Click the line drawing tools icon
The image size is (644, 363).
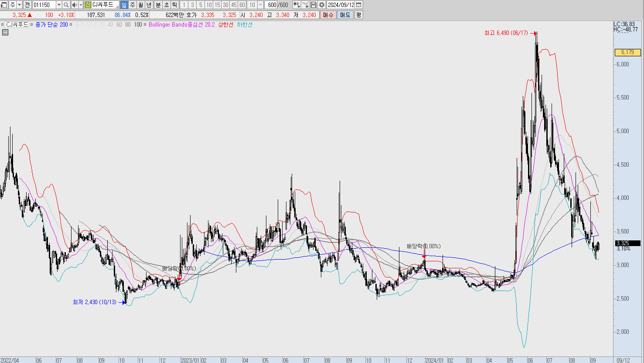(305, 5)
